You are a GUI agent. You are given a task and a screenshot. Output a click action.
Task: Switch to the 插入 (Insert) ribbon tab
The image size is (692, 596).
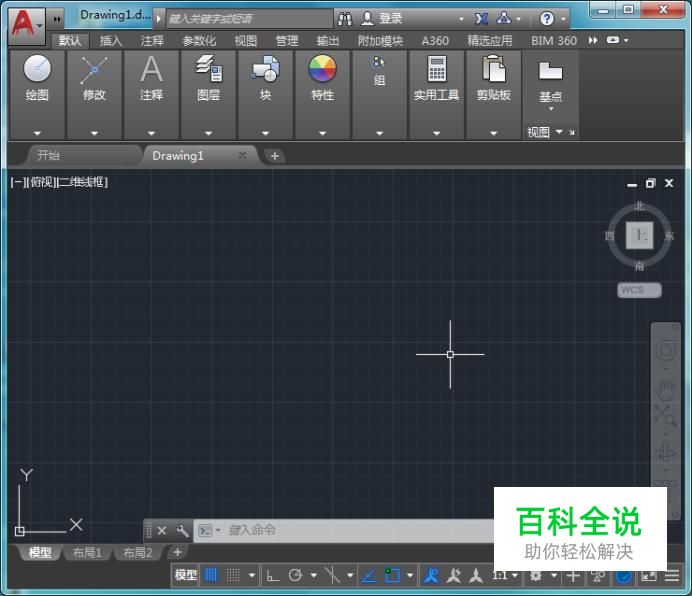(111, 41)
